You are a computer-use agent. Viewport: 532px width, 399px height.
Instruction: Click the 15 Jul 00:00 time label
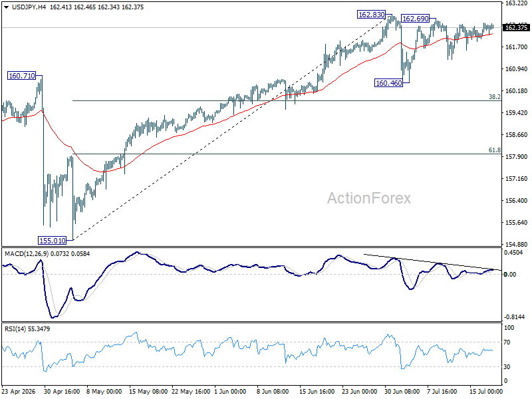pyautogui.click(x=486, y=392)
